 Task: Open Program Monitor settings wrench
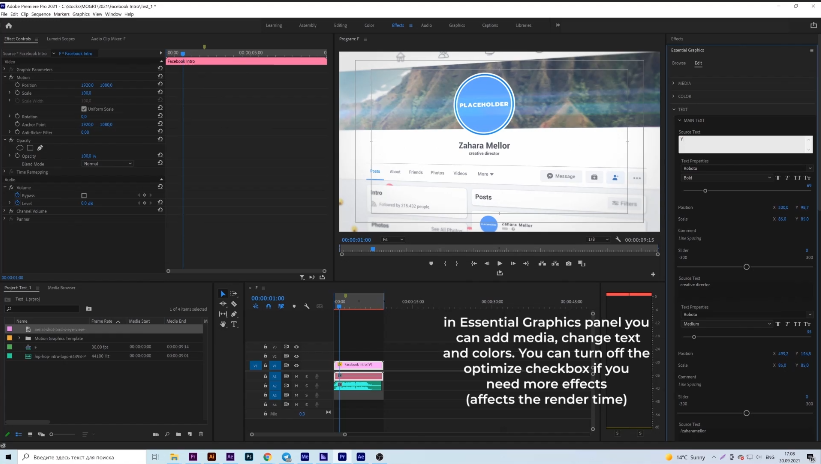pyautogui.click(x=618, y=240)
